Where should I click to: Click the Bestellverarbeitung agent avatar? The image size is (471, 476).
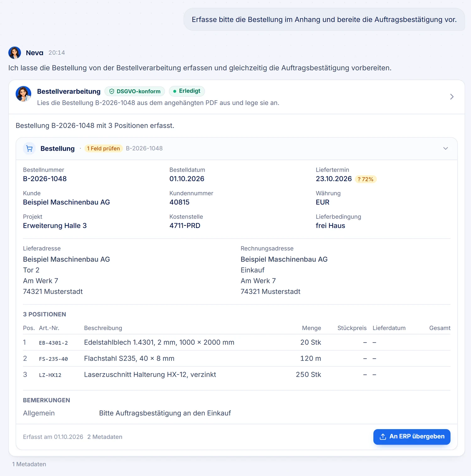24,94
